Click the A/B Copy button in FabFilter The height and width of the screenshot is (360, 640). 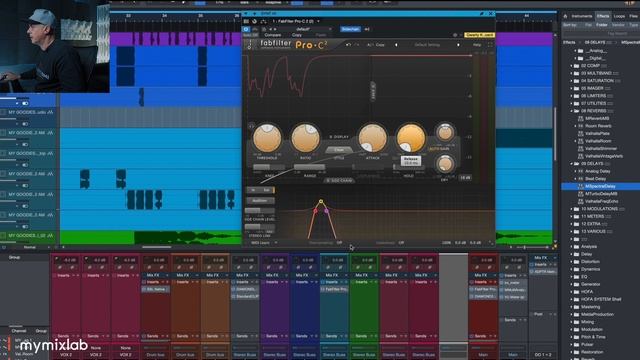pyautogui.click(x=376, y=45)
